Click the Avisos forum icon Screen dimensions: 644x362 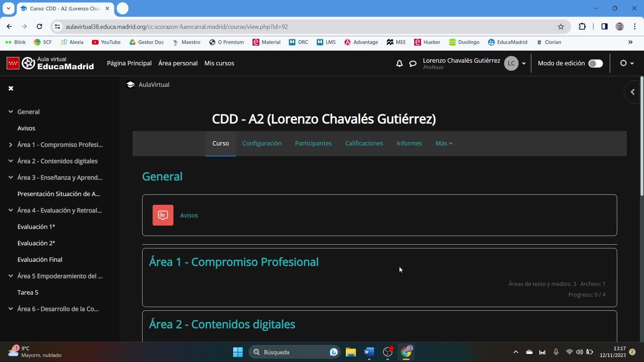coord(163,215)
